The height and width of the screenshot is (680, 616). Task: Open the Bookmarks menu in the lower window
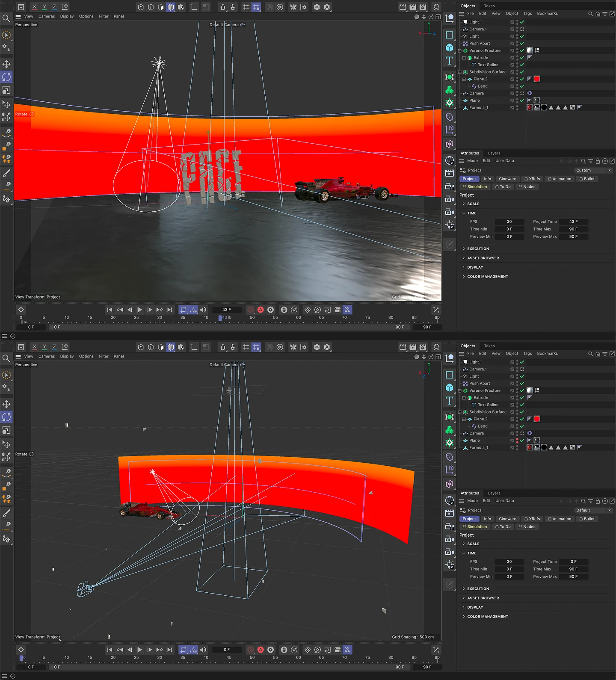(548, 354)
